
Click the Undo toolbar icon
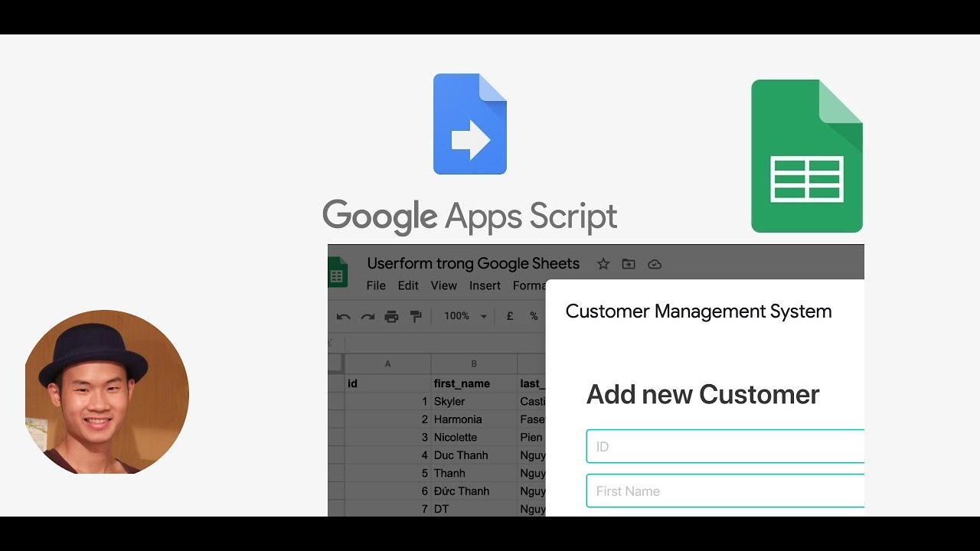tap(344, 316)
